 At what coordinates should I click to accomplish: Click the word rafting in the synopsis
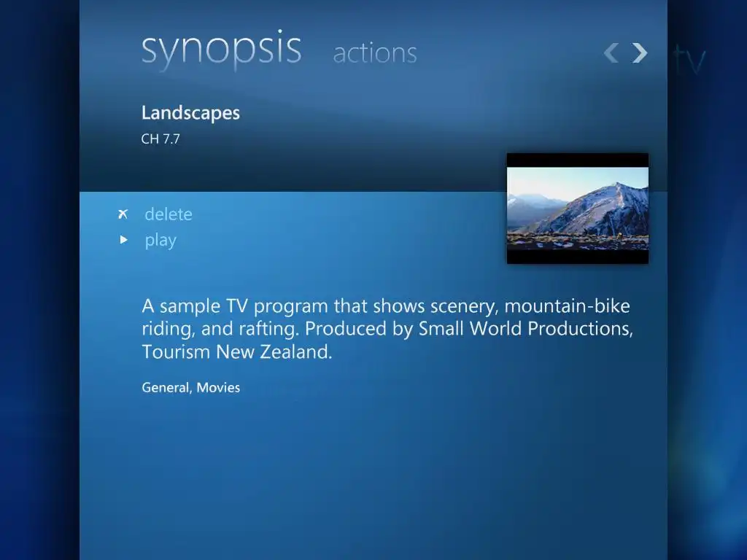tap(267, 329)
